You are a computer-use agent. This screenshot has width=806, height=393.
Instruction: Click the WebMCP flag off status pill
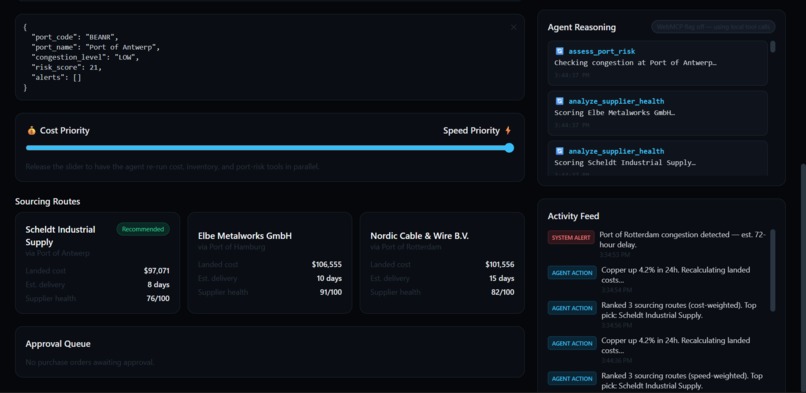[713, 27]
